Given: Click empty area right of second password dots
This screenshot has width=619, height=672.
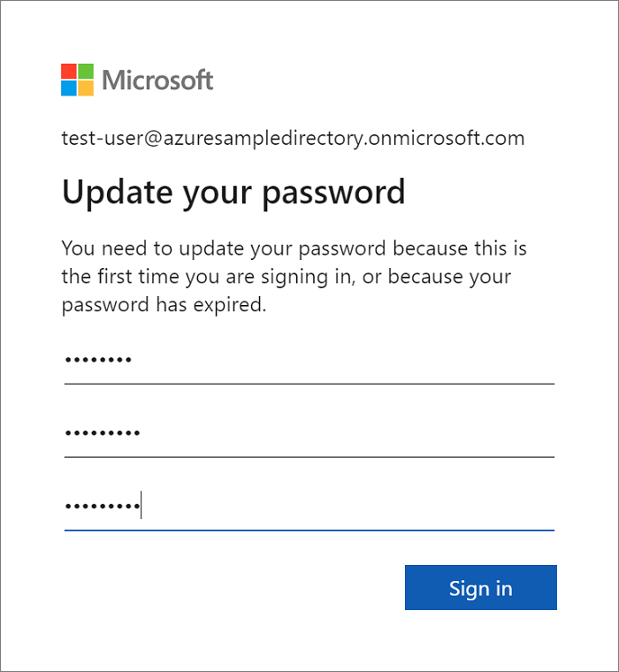Looking at the screenshot, I should tap(354, 434).
